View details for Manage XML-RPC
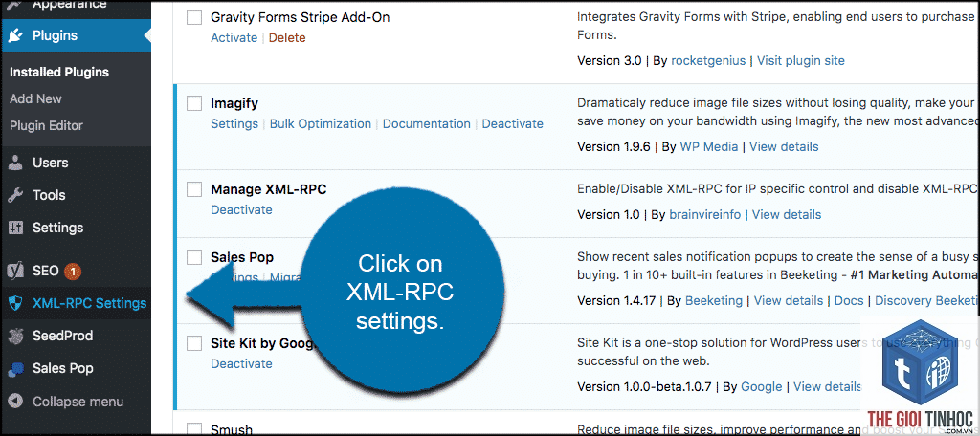980x436 pixels. [787, 214]
